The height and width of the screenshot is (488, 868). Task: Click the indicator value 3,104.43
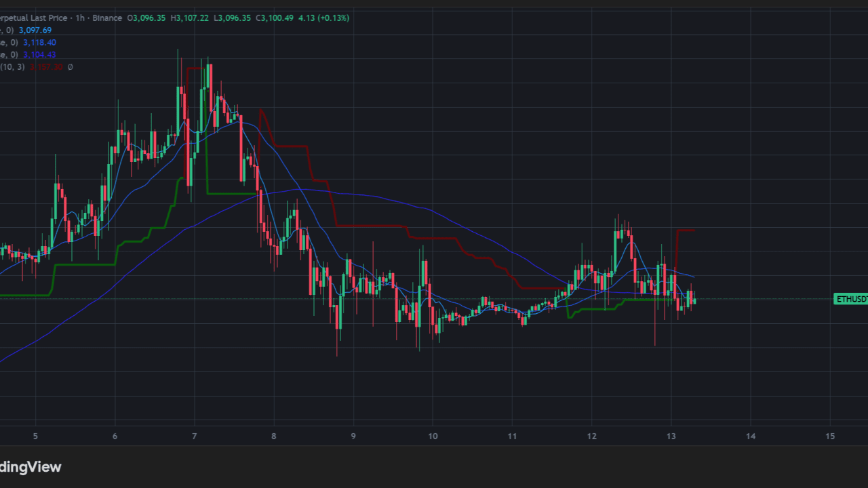[x=39, y=55]
